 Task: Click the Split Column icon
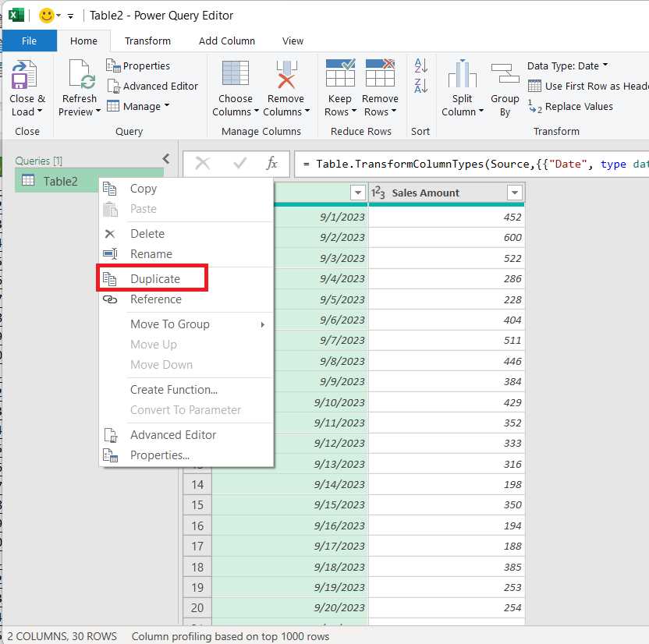coord(462,74)
